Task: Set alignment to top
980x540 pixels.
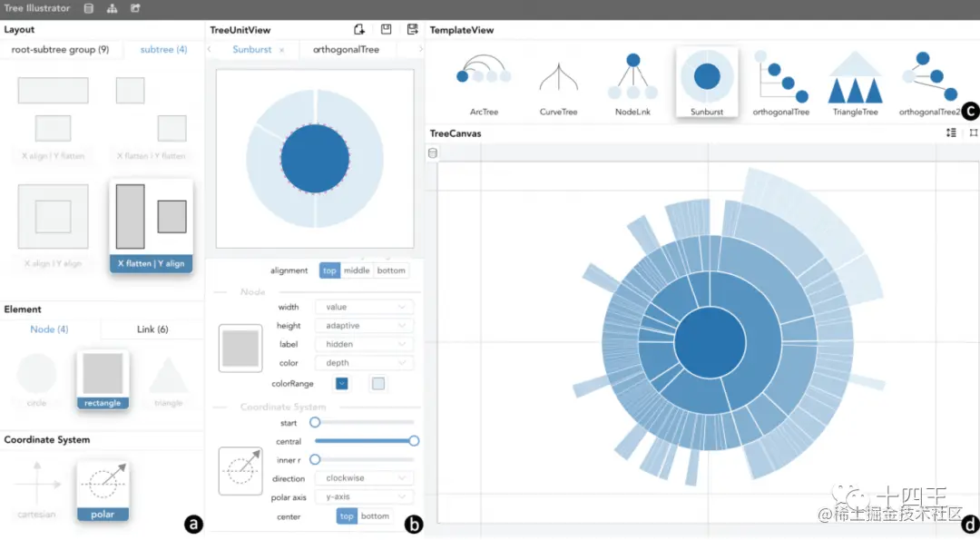Action: click(329, 270)
